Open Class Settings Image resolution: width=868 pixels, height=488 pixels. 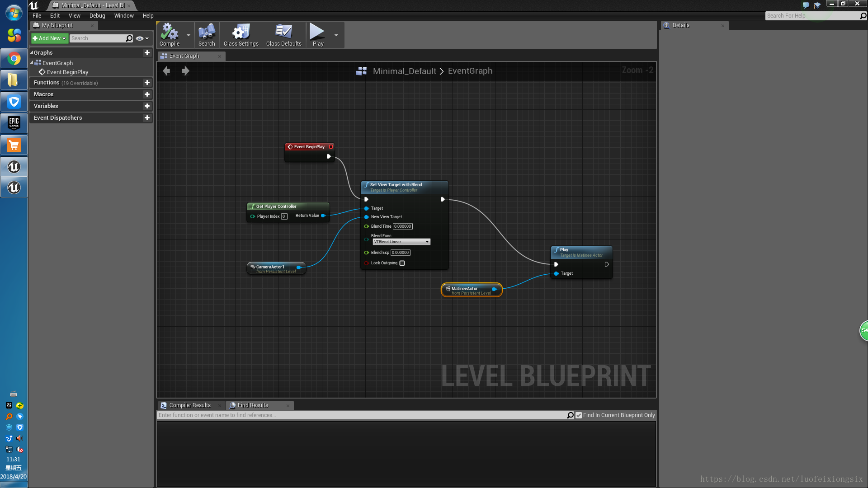(x=241, y=35)
